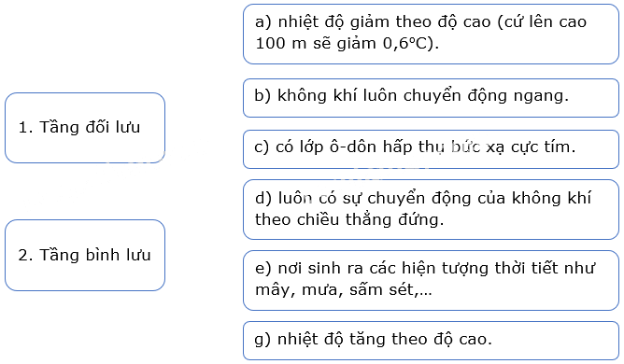
Task: Click the number '1.' before Tầng đối lưu
Action: point(25,128)
